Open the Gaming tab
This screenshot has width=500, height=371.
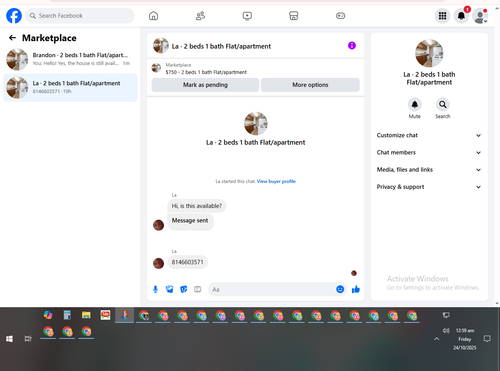340,16
